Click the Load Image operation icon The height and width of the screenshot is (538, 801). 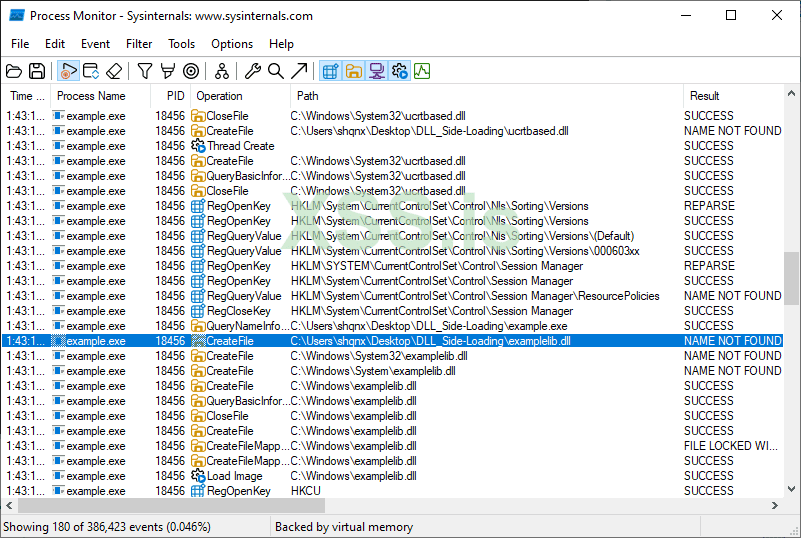click(198, 476)
